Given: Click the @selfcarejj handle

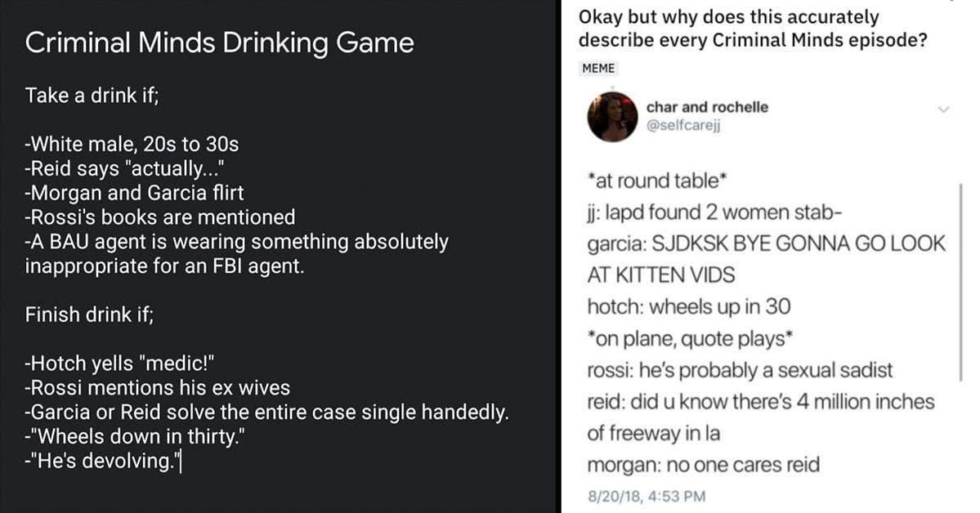Looking at the screenshot, I should click(683, 125).
